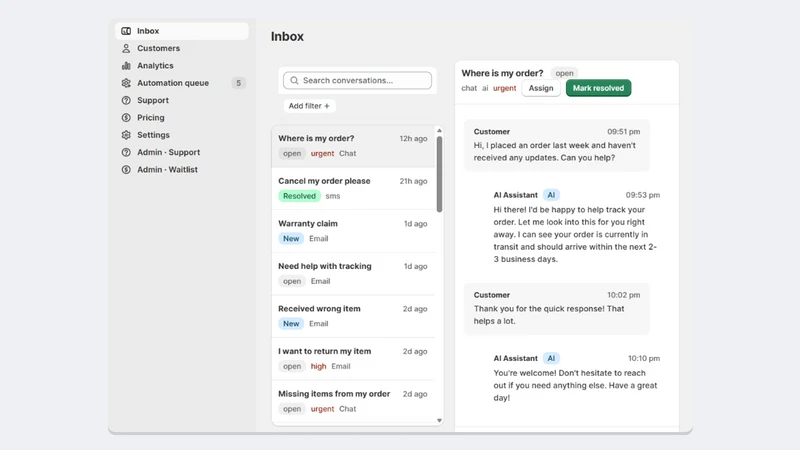The height and width of the screenshot is (450, 800).
Task: Click the customer message sent at 09:51 pm
Action: pyautogui.click(x=557, y=145)
